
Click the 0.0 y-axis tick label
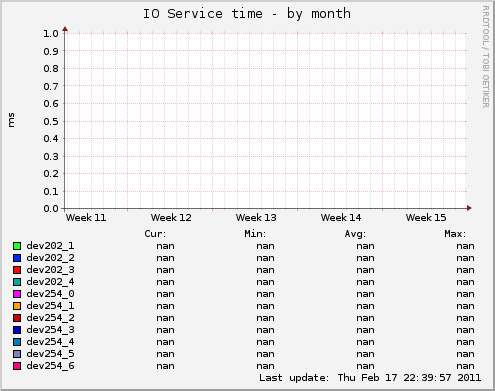(x=51, y=209)
